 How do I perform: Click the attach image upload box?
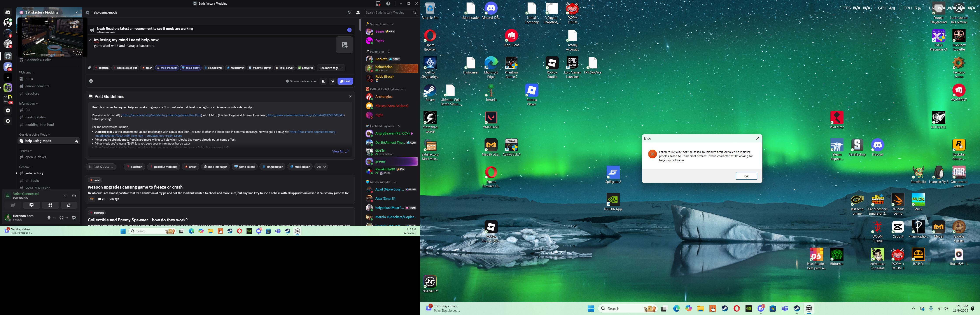pos(344,45)
